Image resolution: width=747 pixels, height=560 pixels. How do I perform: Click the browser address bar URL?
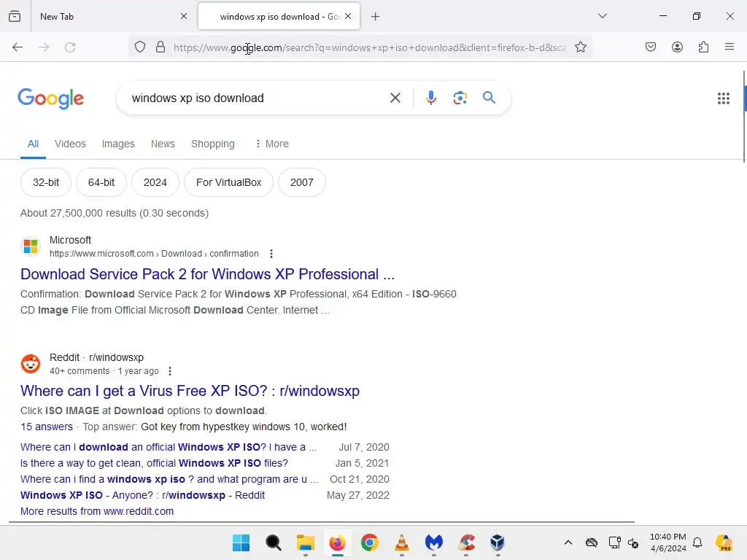[x=370, y=47]
